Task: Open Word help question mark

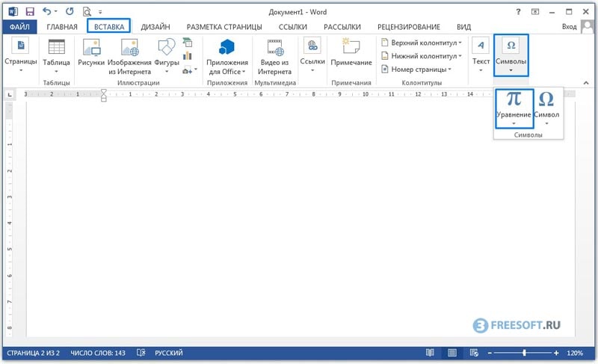Action: coord(518,12)
